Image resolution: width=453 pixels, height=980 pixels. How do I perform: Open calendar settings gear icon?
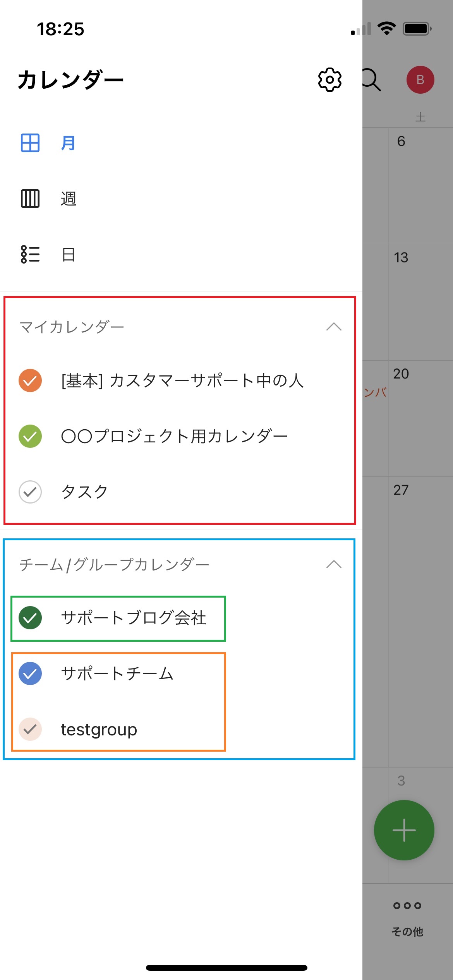pyautogui.click(x=329, y=80)
